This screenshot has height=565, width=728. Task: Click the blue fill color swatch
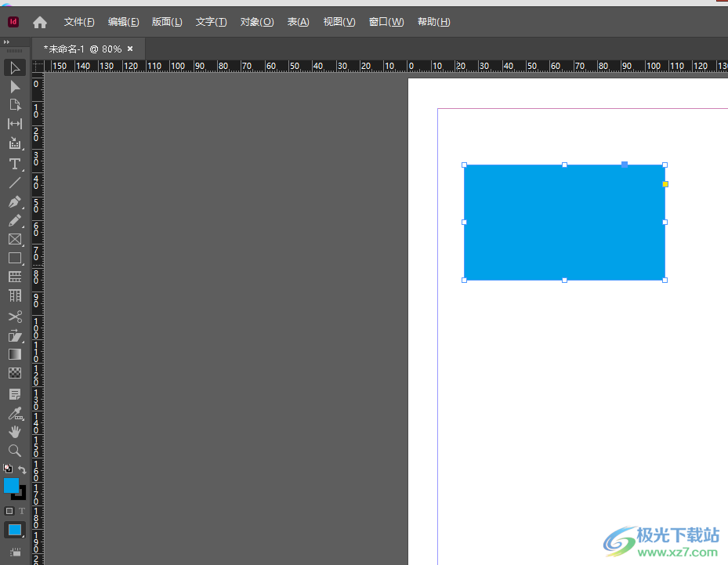(x=11, y=485)
